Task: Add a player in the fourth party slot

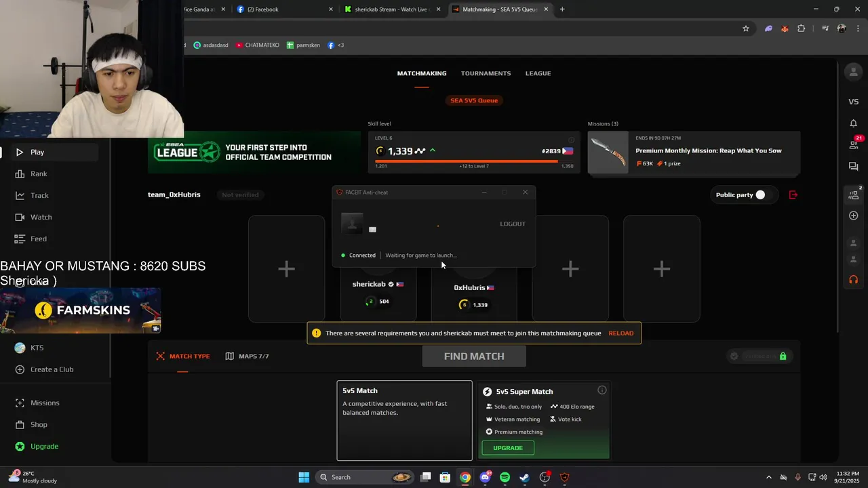Action: (x=570, y=269)
